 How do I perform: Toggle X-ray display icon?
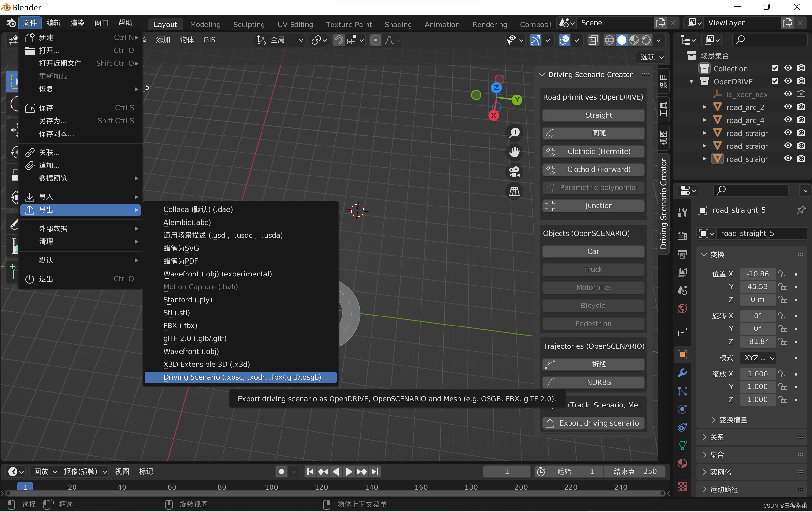592,40
